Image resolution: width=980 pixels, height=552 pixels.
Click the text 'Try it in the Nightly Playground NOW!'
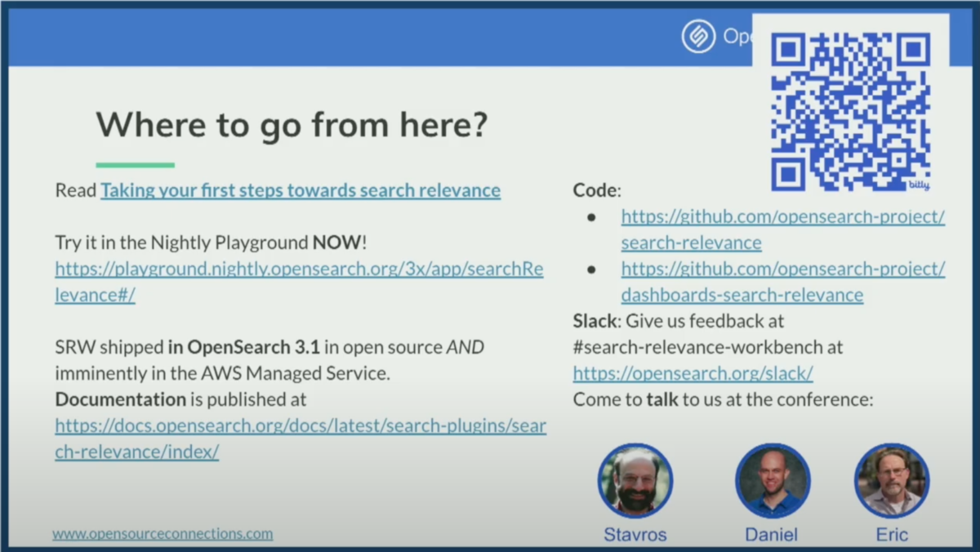click(212, 243)
